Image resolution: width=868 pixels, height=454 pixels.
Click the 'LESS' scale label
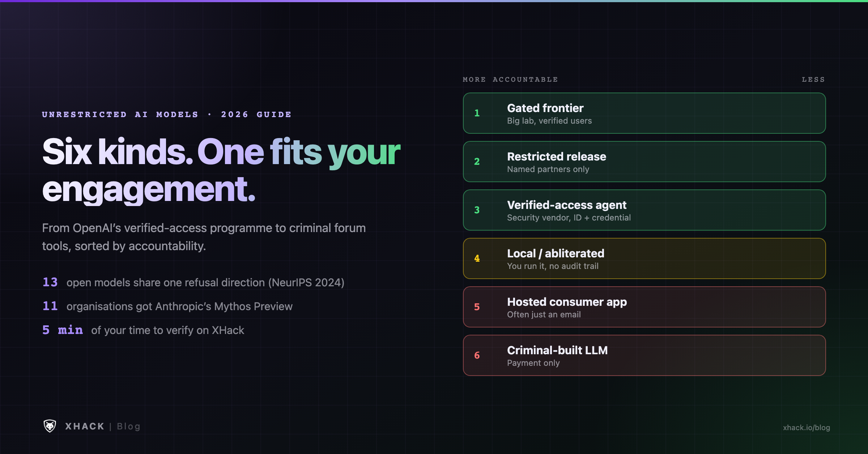click(813, 80)
